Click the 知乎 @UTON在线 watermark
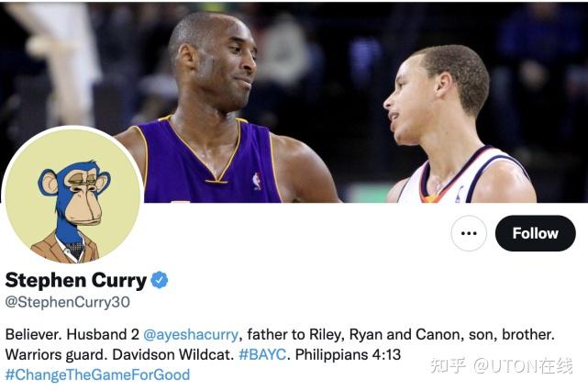Viewport: 588px width, 391px height. tap(502, 365)
